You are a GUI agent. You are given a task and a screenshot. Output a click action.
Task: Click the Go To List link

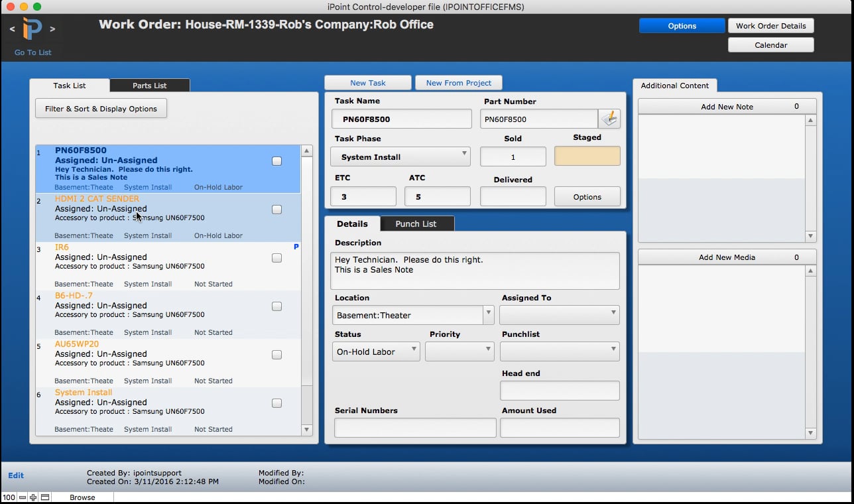(33, 52)
